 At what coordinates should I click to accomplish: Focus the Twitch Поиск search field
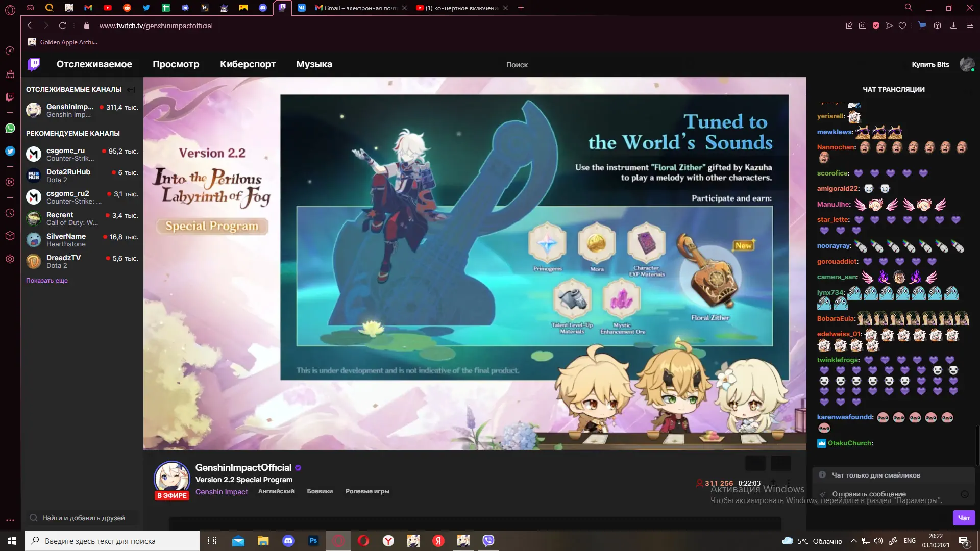517,65
